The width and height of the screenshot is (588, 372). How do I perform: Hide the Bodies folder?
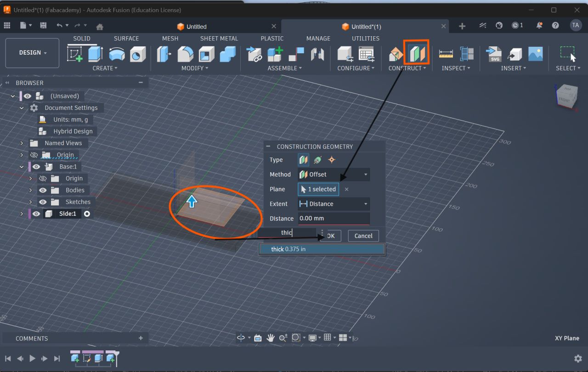(x=43, y=190)
